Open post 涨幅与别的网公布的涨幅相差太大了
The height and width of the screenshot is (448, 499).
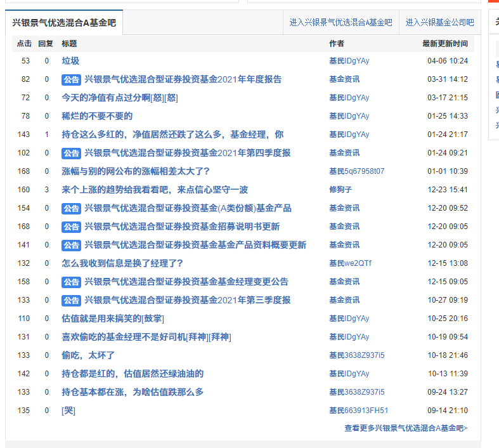tap(136, 171)
